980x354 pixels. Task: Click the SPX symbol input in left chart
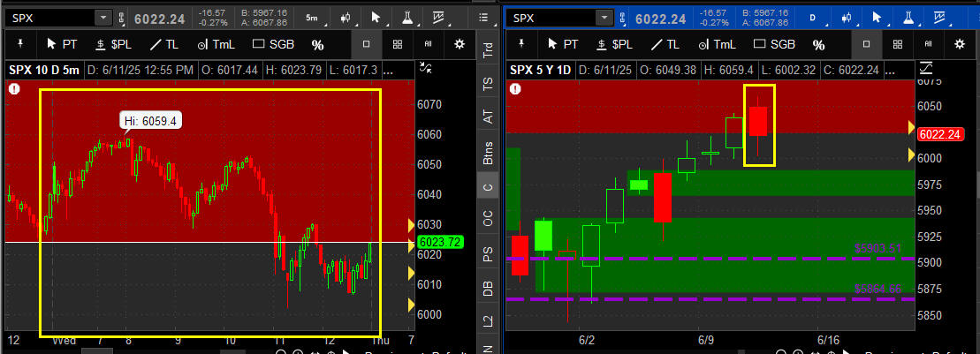[x=51, y=19]
